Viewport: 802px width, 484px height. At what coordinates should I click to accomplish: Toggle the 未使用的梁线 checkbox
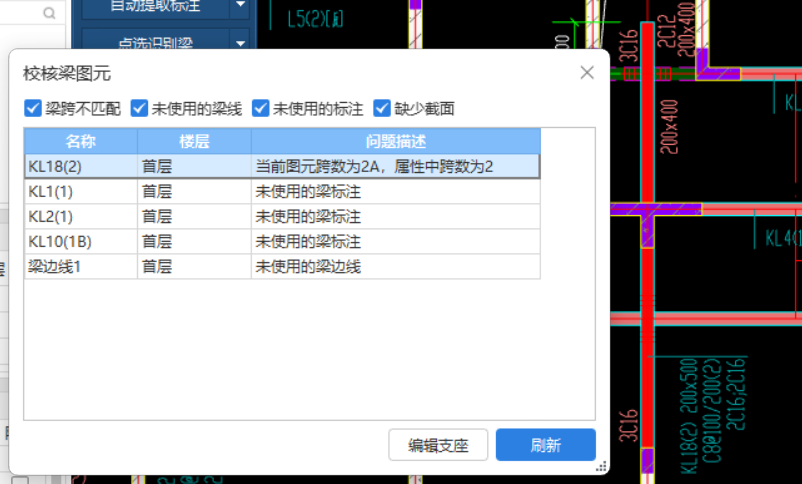pyautogui.click(x=139, y=108)
